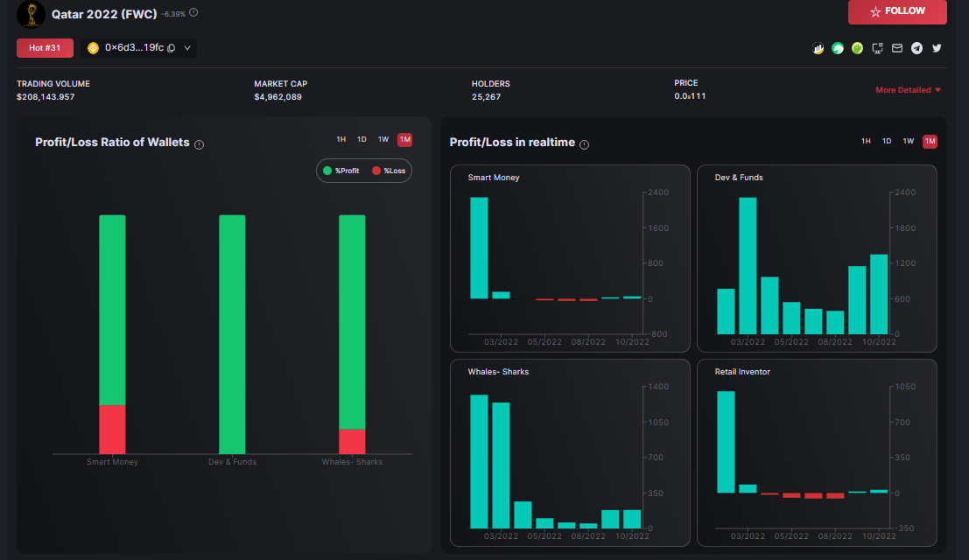Follow the Qatar 2022 token

coord(897,11)
